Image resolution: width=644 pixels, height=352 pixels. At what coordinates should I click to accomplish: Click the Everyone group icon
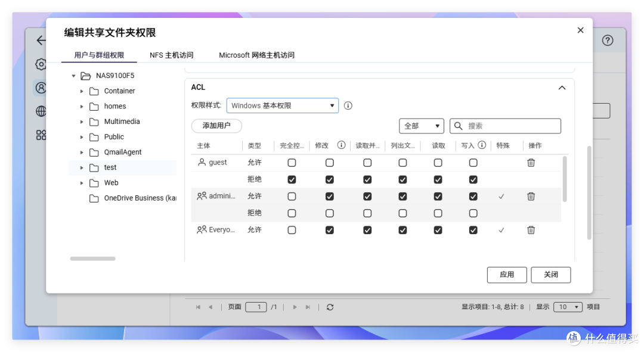pyautogui.click(x=202, y=229)
